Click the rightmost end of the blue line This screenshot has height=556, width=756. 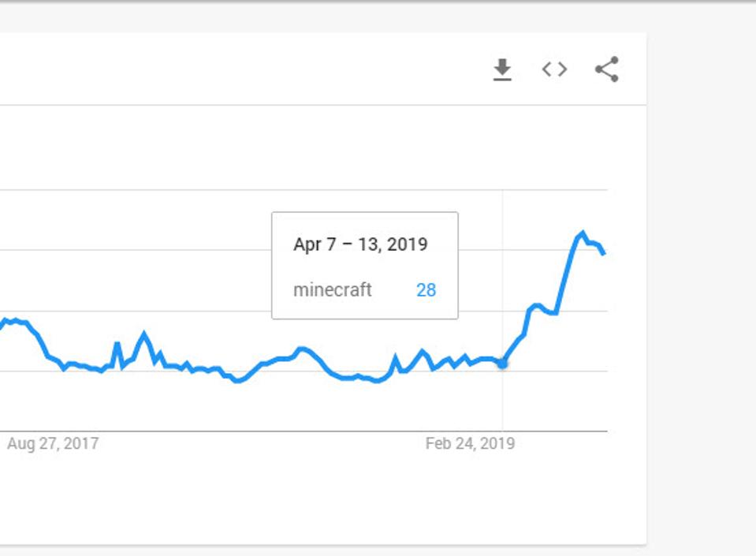[x=604, y=253]
